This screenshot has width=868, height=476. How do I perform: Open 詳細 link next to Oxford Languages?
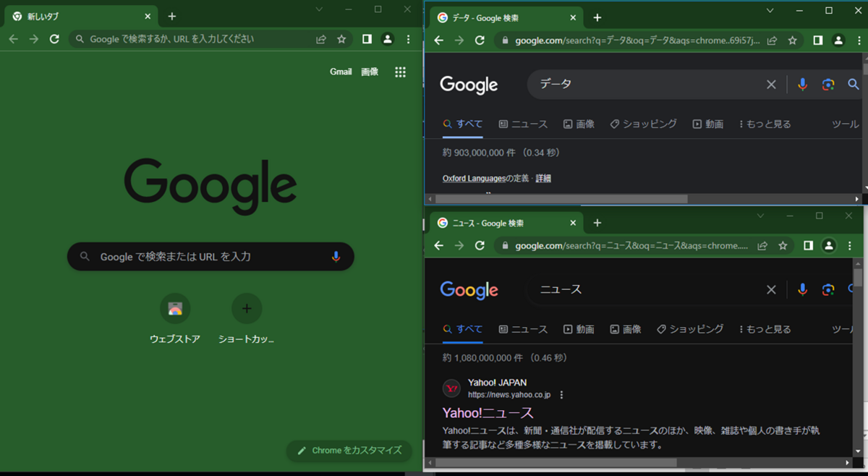coord(543,178)
